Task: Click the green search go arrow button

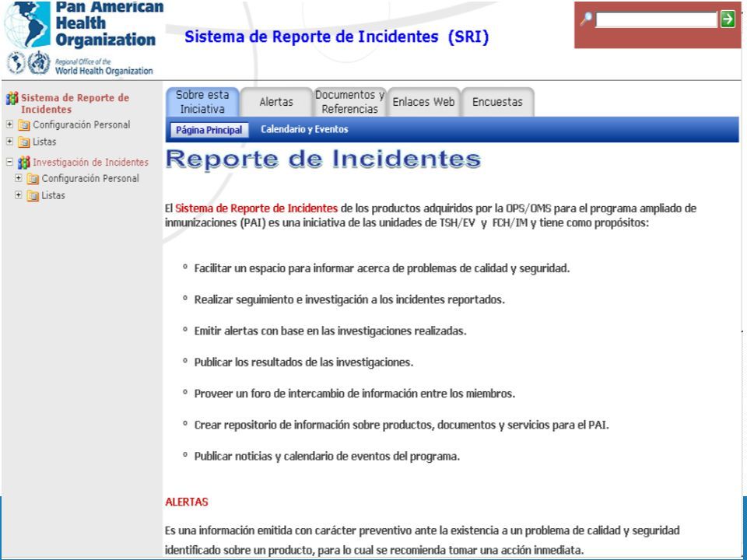Action: (x=728, y=19)
